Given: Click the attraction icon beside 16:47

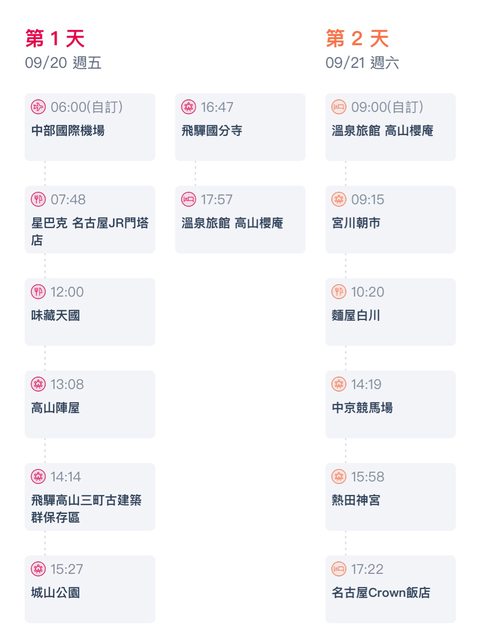Looking at the screenshot, I should click(188, 107).
